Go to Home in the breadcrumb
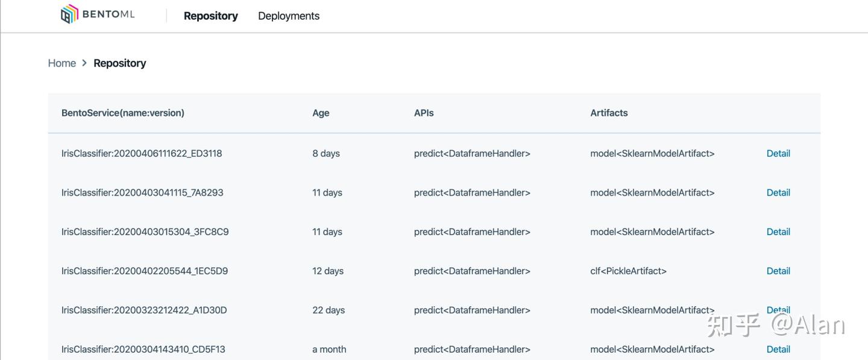 click(x=61, y=63)
